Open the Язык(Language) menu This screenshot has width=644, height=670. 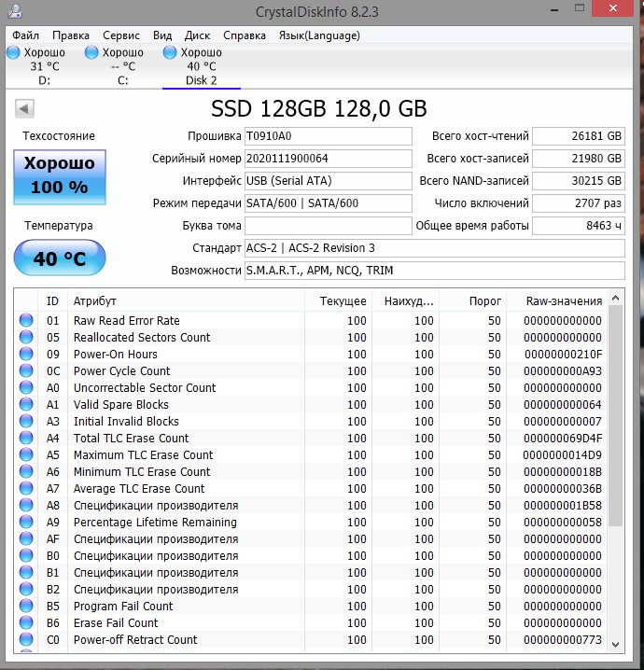[319, 35]
